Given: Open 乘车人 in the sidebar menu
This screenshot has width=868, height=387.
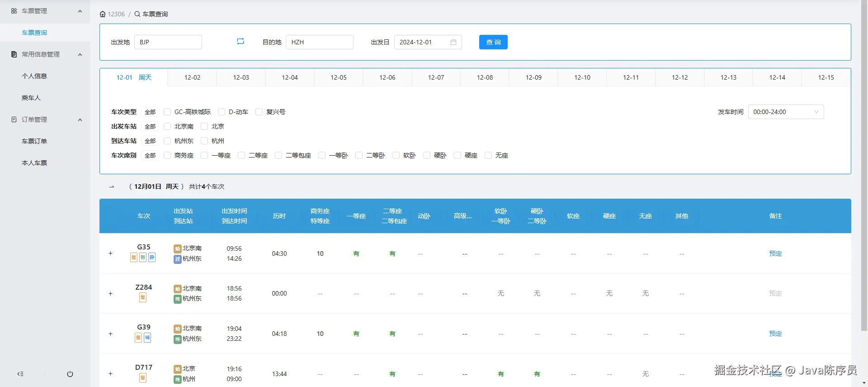Looking at the screenshot, I should [31, 98].
